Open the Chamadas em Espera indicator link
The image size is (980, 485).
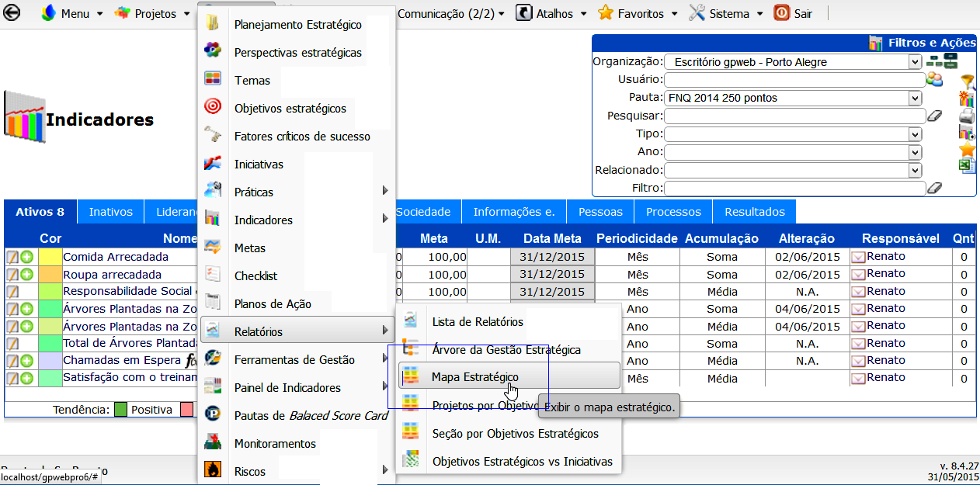121,360
